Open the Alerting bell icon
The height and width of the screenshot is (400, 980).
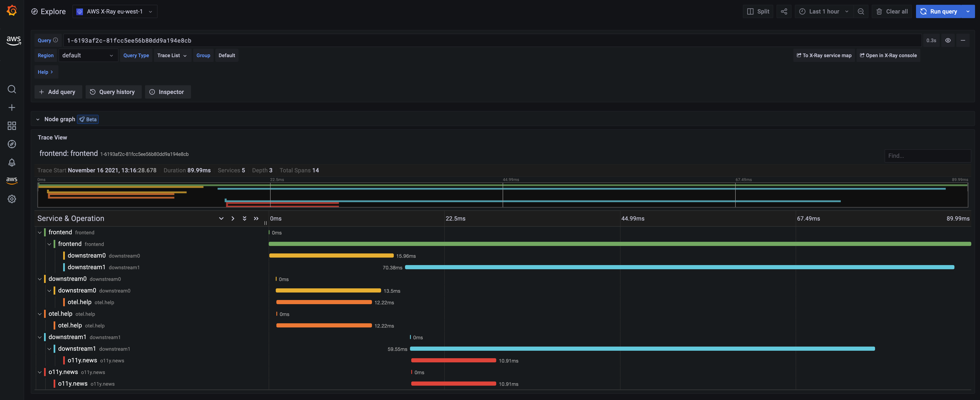[12, 163]
